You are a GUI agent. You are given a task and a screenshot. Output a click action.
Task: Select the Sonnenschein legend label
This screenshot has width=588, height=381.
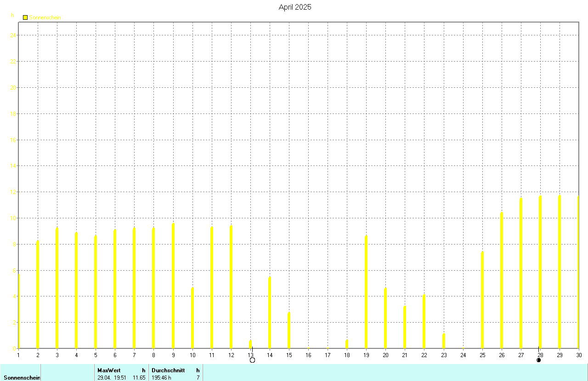45,17
